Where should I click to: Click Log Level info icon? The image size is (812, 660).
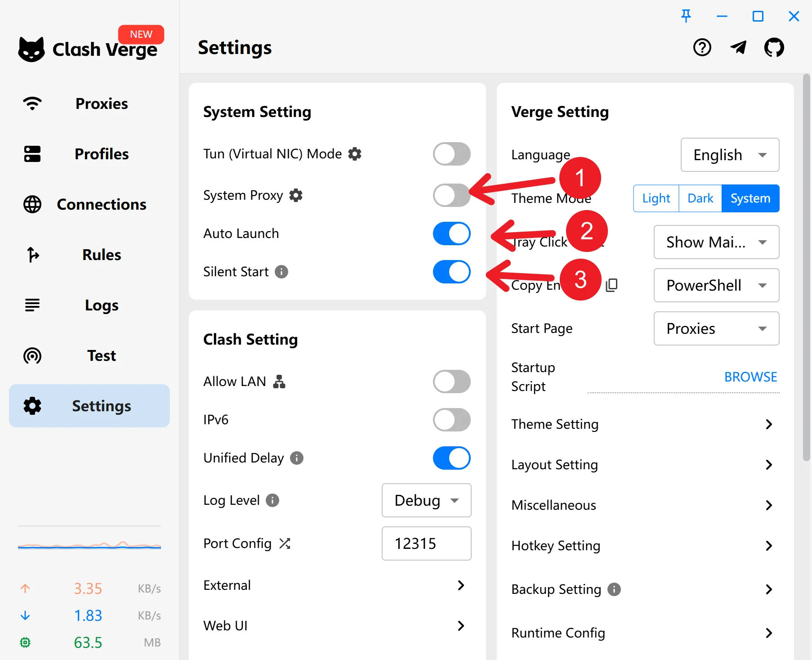pyautogui.click(x=272, y=500)
